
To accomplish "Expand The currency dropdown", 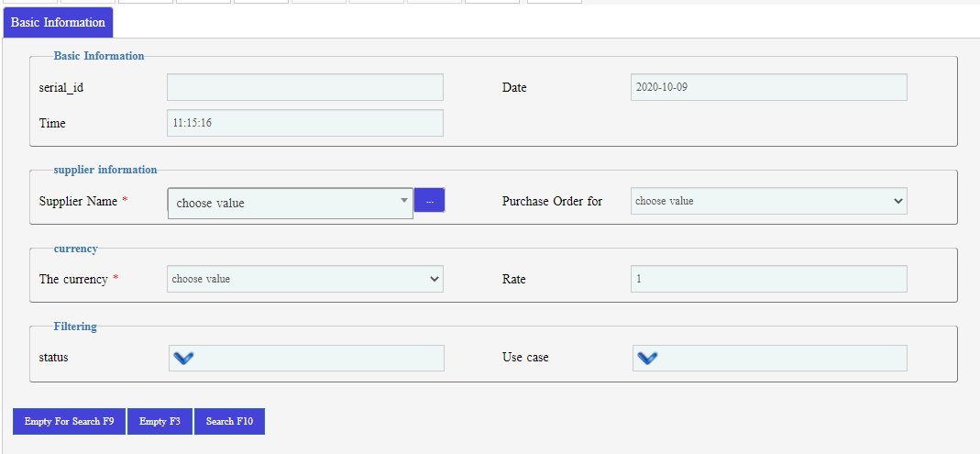I will pyautogui.click(x=304, y=279).
